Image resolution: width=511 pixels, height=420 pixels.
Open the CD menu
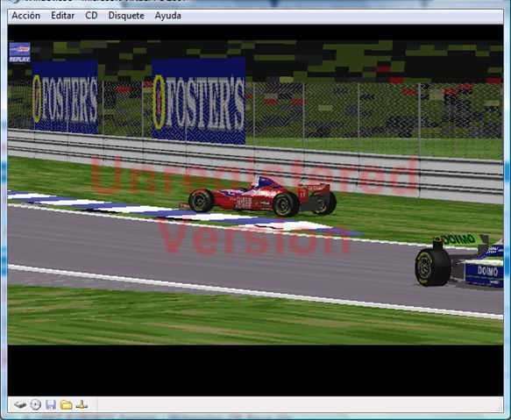[x=91, y=16]
